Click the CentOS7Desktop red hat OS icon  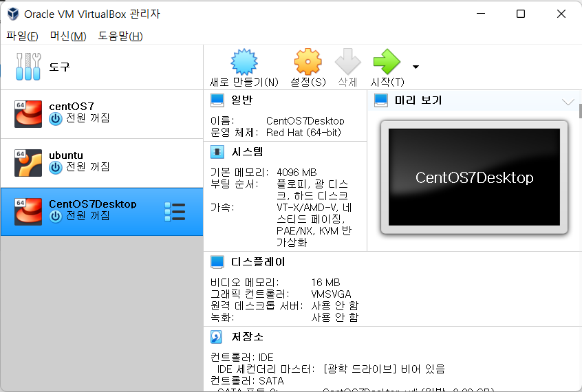coord(28,212)
